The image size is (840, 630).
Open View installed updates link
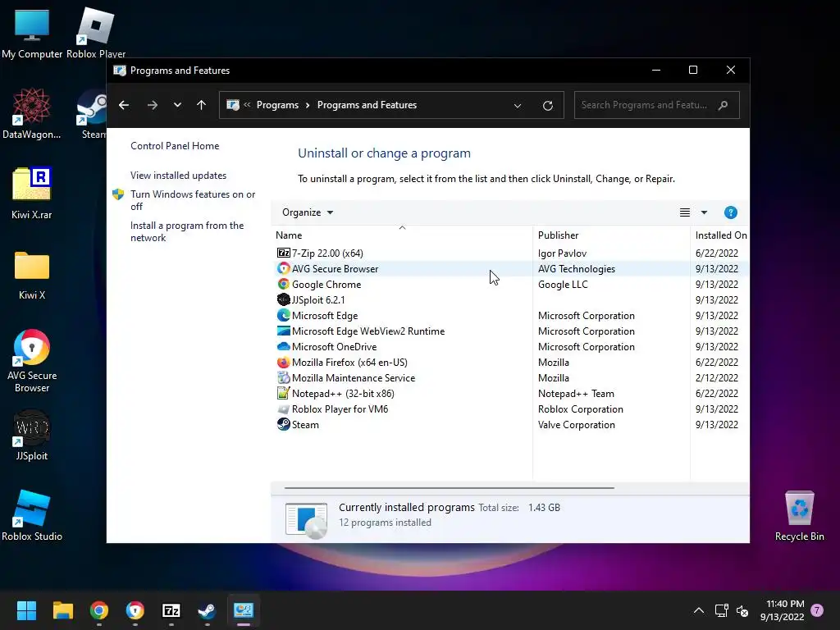point(178,176)
